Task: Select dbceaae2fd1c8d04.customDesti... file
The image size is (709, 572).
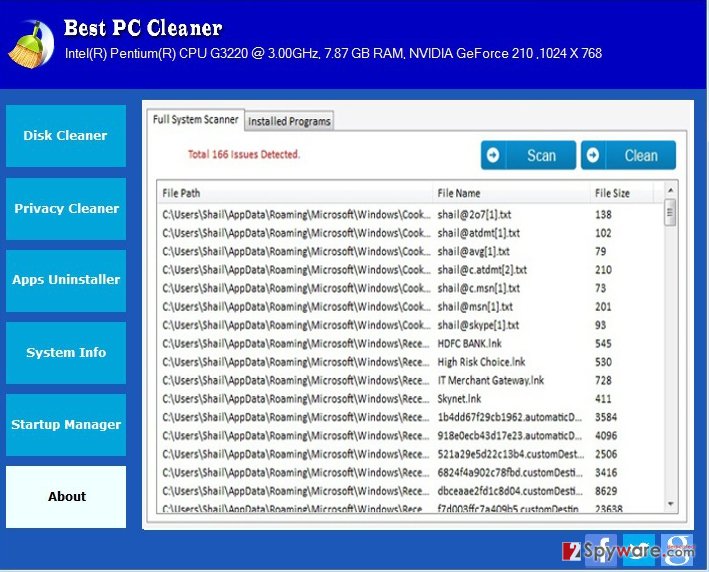Action: tap(411, 491)
